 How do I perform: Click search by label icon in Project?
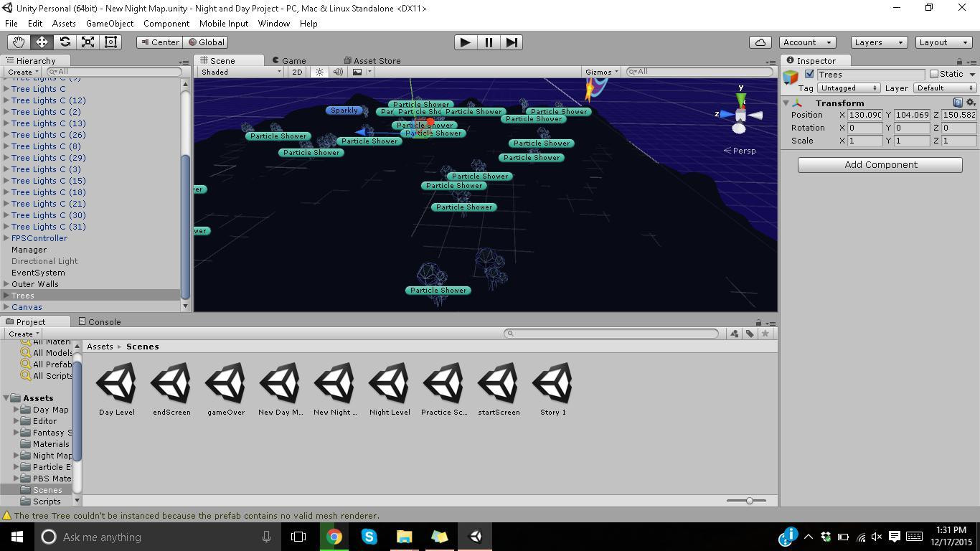[750, 334]
